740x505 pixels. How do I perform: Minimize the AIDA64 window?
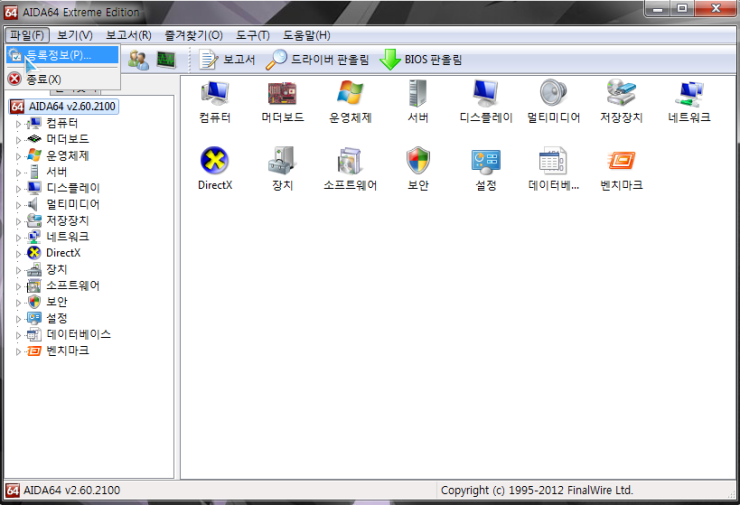tap(658, 8)
